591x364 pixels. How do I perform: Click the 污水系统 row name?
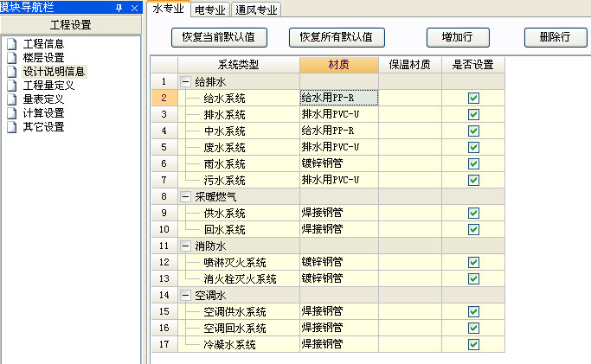pos(225,181)
